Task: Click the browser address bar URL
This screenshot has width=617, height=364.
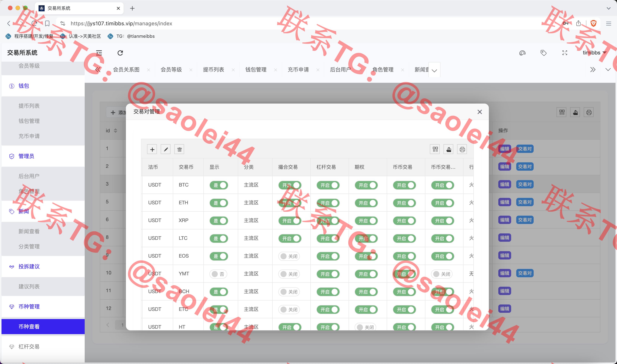Action: [121, 24]
